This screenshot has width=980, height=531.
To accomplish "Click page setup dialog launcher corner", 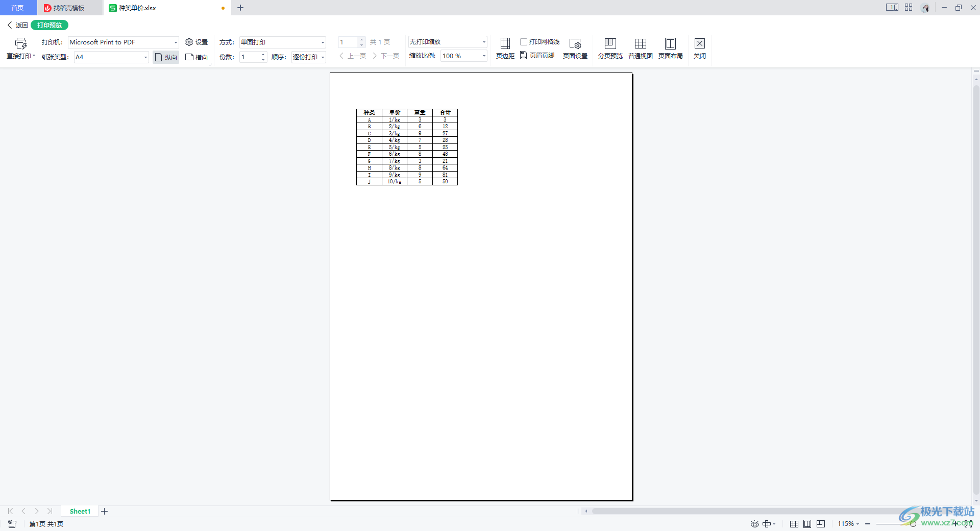I will [x=210, y=64].
